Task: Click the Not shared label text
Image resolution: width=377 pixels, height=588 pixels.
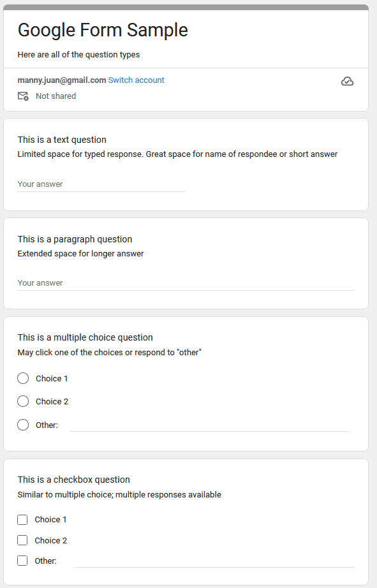Action: [x=56, y=96]
